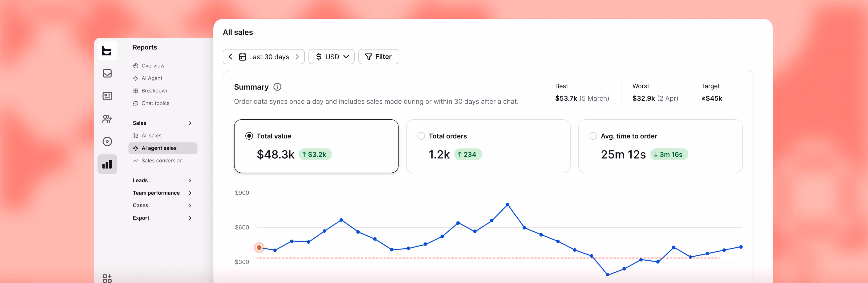The image size is (868, 283).
Task: Click the Chat topics bubble icon
Action: tap(136, 103)
